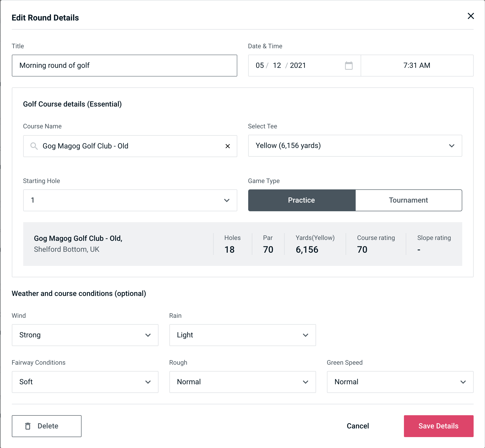Switch wind condition dropdown selection

point(85,335)
